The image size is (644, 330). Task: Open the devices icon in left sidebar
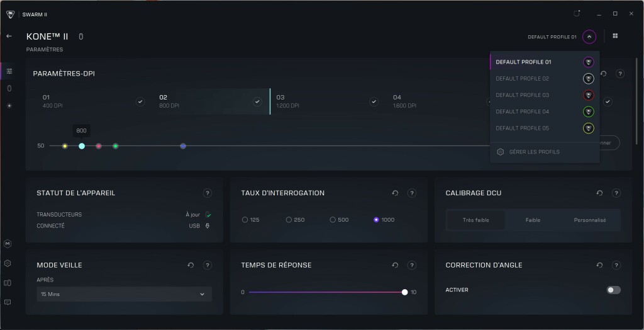point(8,283)
